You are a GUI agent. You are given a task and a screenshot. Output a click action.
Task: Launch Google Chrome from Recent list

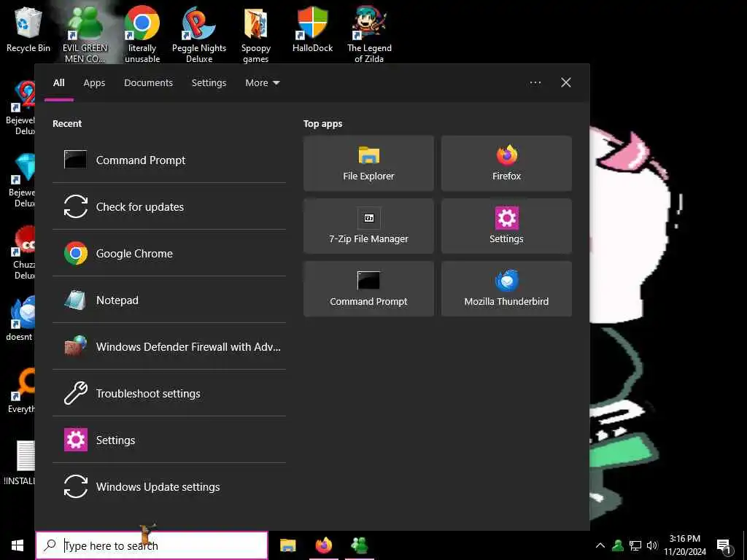(x=169, y=253)
